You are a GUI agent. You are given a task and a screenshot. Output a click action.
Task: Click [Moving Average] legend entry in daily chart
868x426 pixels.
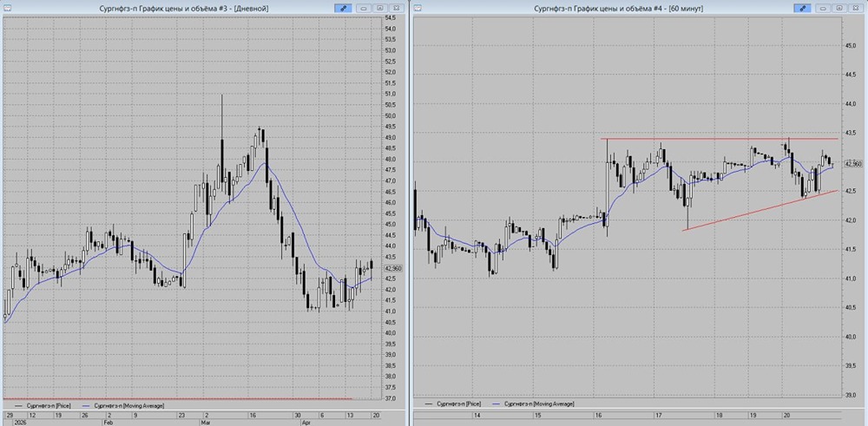(122, 405)
